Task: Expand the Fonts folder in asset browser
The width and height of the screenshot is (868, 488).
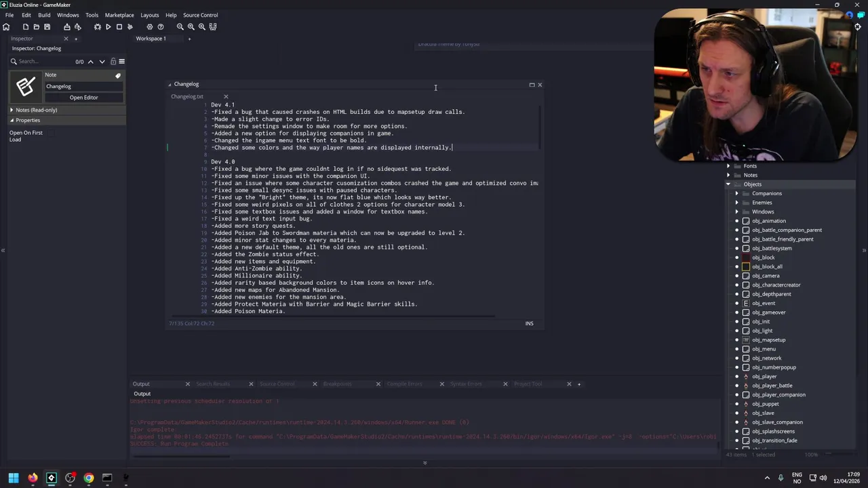Action: [728, 166]
